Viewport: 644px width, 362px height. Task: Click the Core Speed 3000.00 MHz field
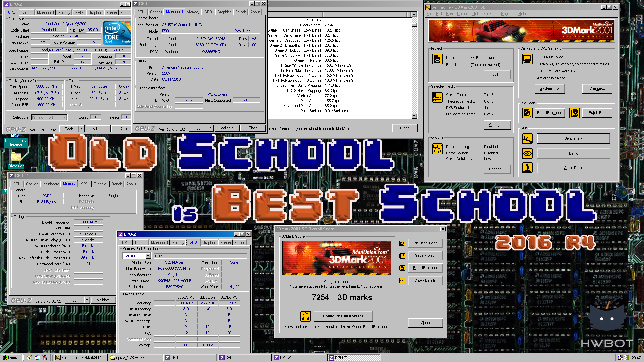pyautogui.click(x=47, y=87)
